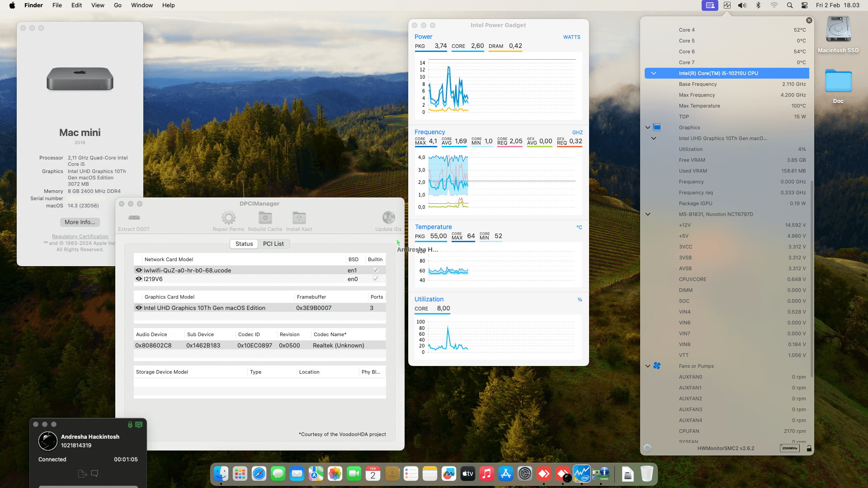Viewport: 868px width, 488px height.
Task: Click HWMonitor chart icon in menu bar
Action: [727, 5]
